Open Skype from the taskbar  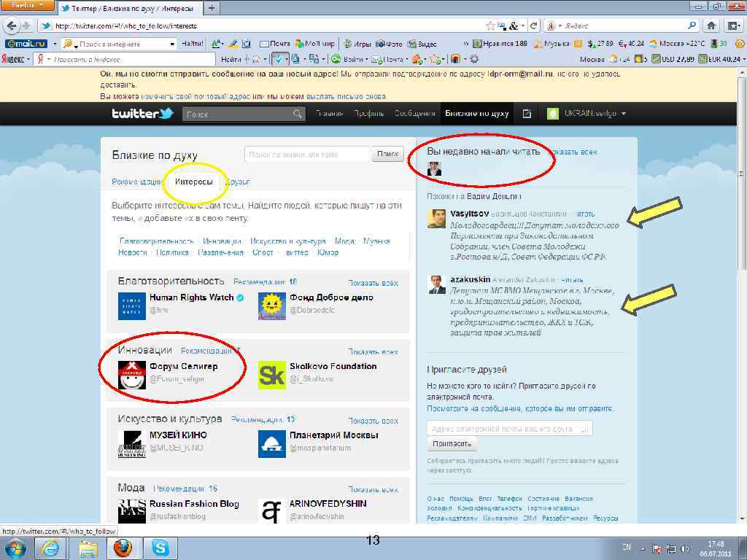[x=160, y=548]
